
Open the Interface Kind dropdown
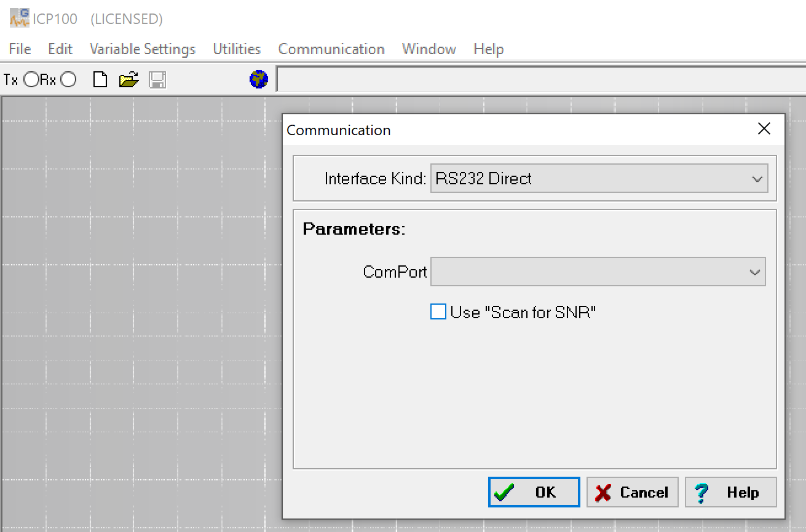[x=756, y=178]
